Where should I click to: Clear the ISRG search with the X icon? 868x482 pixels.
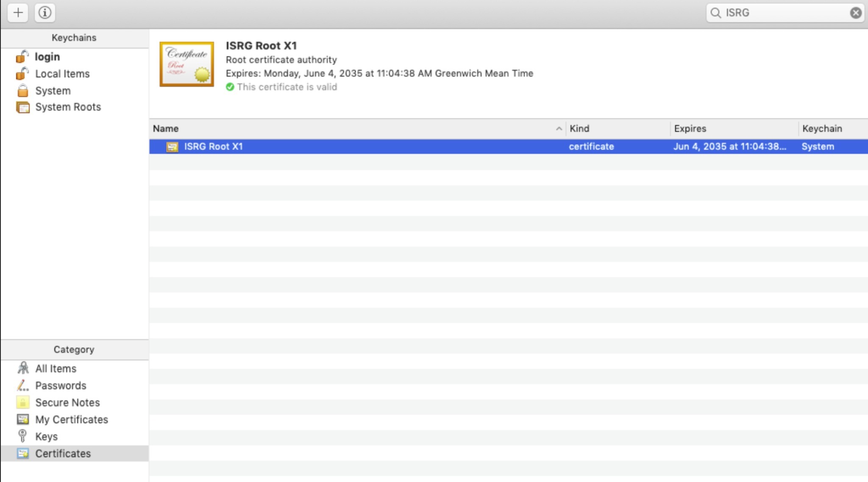click(x=856, y=13)
